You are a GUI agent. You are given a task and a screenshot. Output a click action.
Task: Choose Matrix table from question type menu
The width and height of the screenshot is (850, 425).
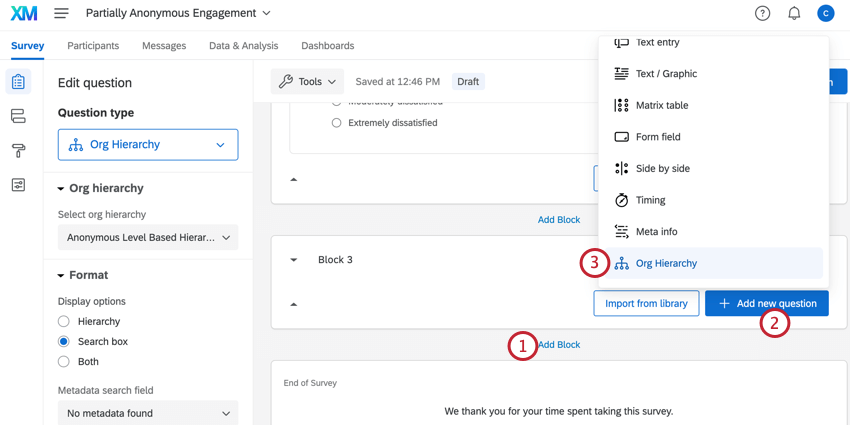coord(661,105)
